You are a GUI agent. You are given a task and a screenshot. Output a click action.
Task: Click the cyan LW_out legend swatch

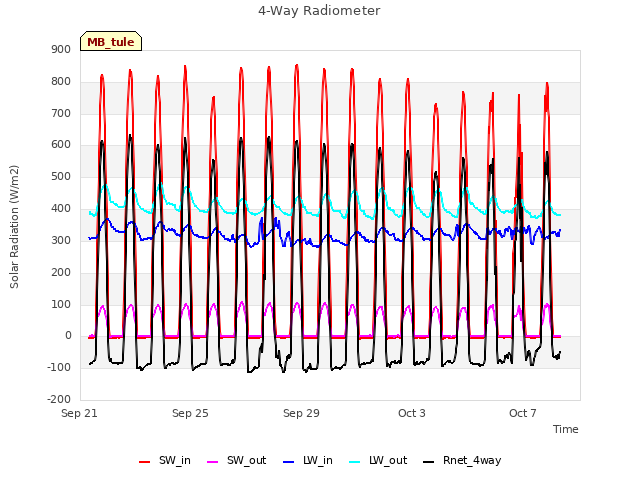click(355, 462)
